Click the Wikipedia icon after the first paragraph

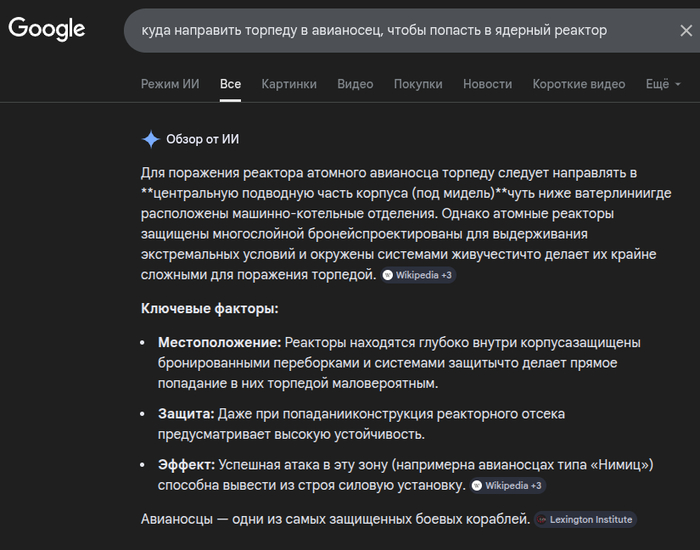[388, 275]
